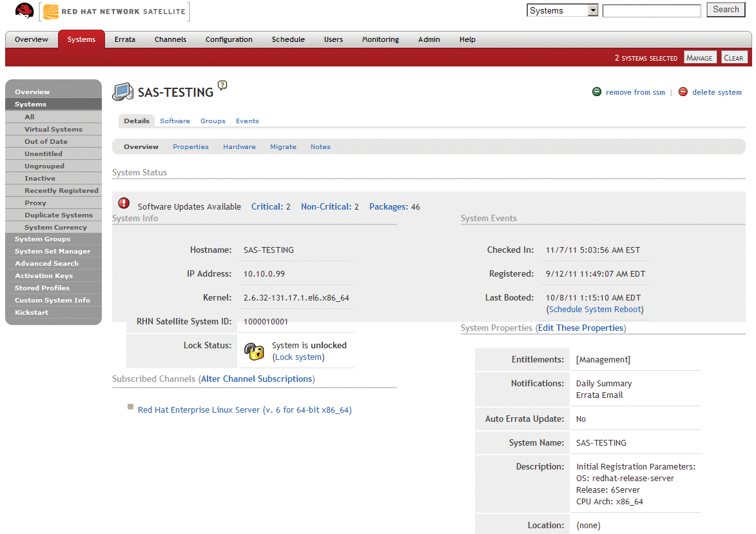Open the Admin tab
Image resolution: width=756 pixels, height=534 pixels.
(429, 39)
